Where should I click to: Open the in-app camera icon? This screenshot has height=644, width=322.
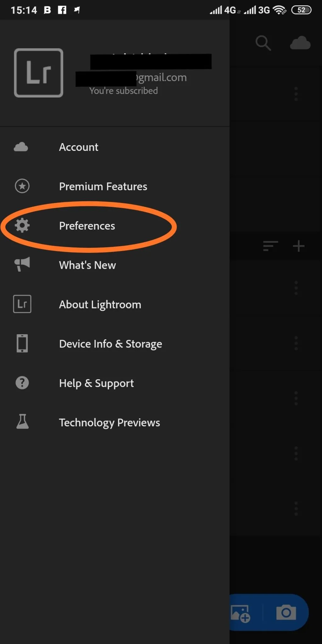click(x=286, y=613)
